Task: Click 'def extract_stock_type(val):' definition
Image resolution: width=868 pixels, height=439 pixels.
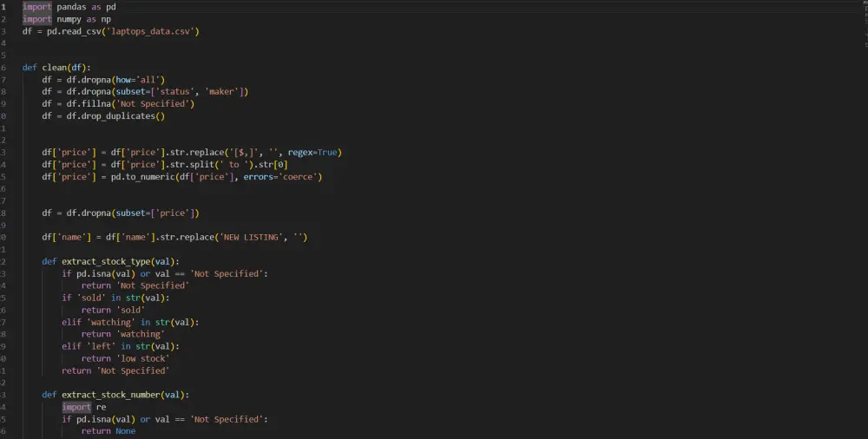Action: 111,261
